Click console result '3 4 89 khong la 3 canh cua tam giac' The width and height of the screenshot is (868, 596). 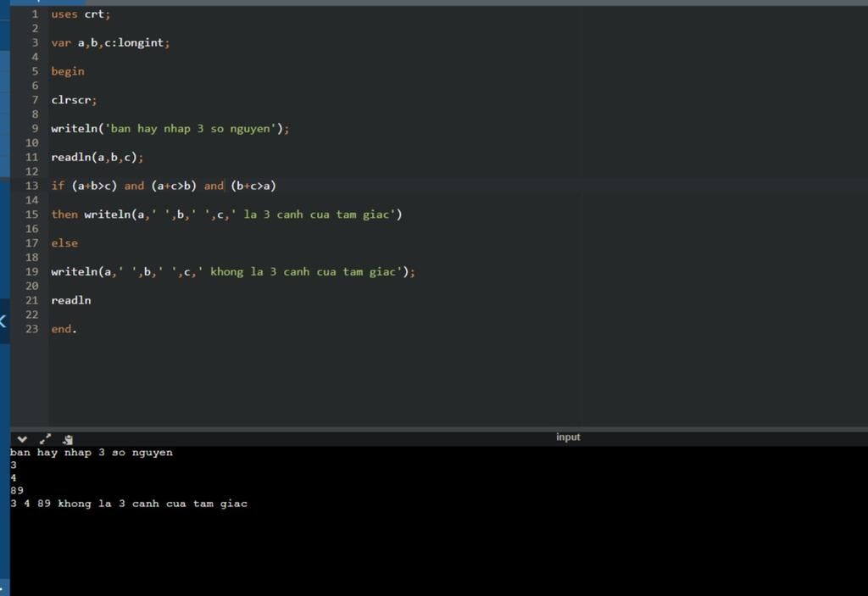(x=129, y=504)
